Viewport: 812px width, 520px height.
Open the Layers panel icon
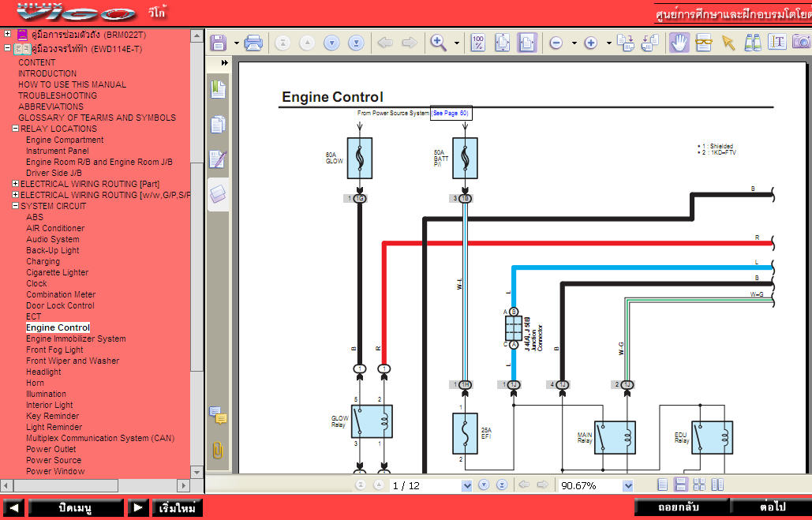coord(218,194)
